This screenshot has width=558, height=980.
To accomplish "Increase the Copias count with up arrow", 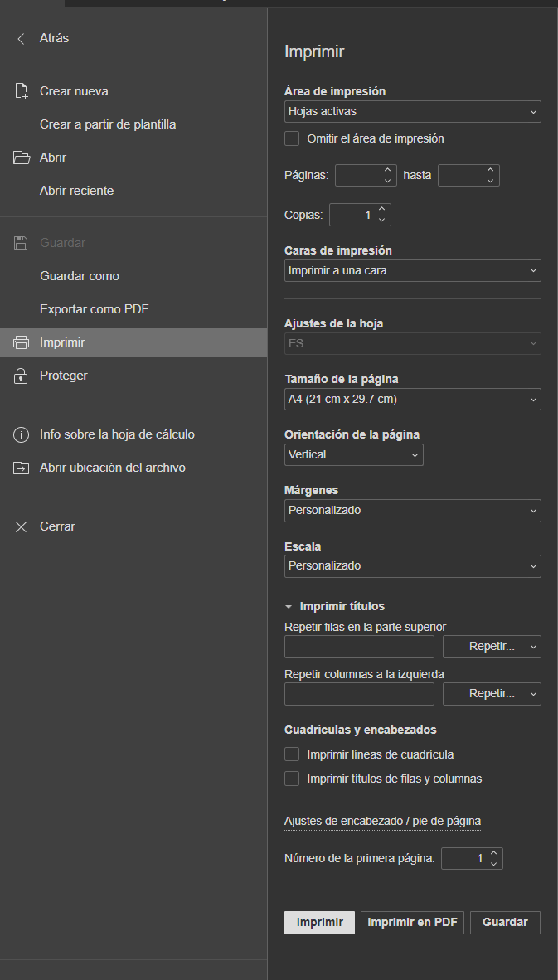I will (x=382, y=210).
